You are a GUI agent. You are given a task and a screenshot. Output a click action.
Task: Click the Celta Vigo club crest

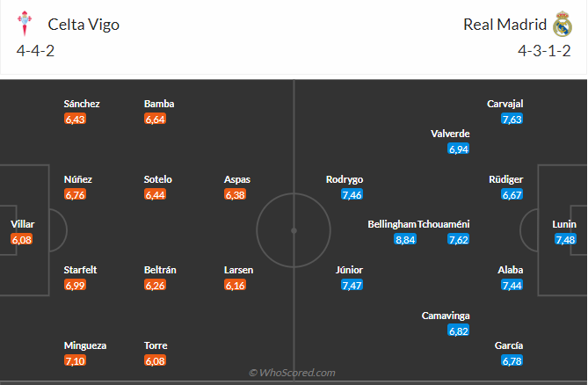click(26, 24)
